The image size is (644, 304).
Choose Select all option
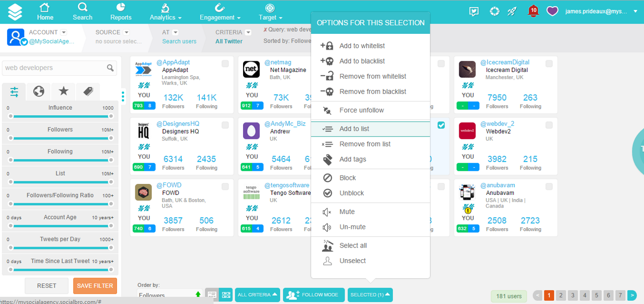370,246
